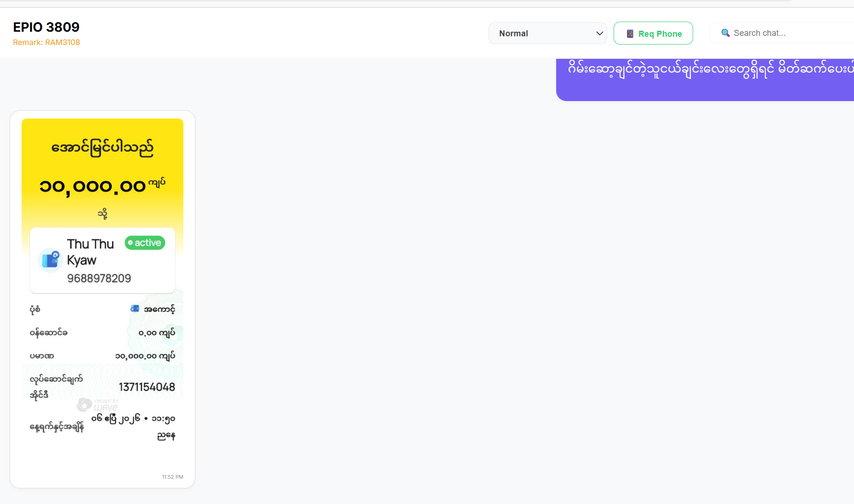Click the 11:52 PM message timestamp
Viewport: 854px width, 504px height.
pyautogui.click(x=172, y=477)
